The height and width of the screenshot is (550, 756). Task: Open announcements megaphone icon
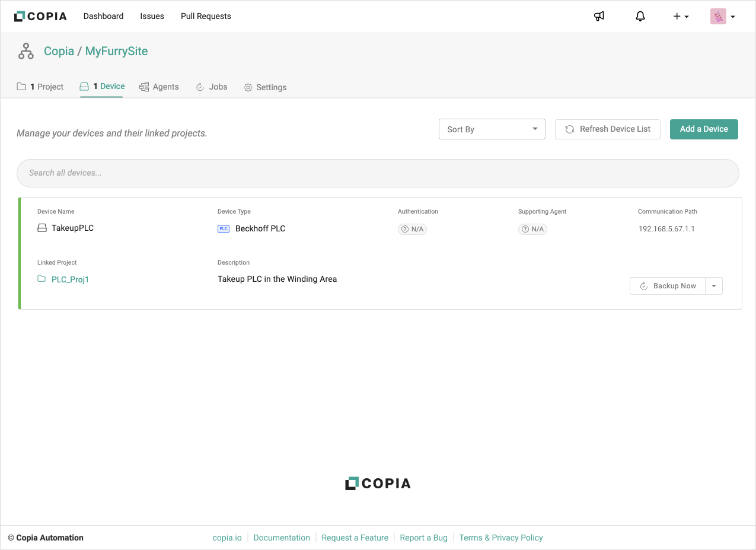click(599, 17)
